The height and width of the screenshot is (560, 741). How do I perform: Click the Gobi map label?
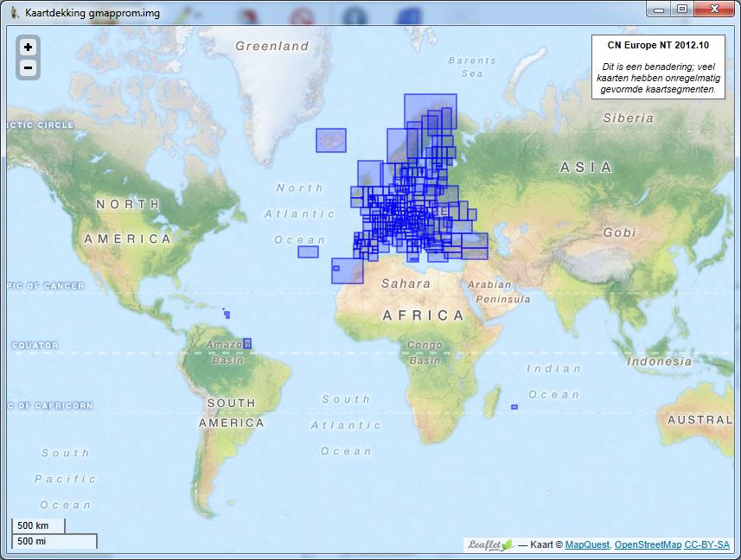click(x=620, y=232)
